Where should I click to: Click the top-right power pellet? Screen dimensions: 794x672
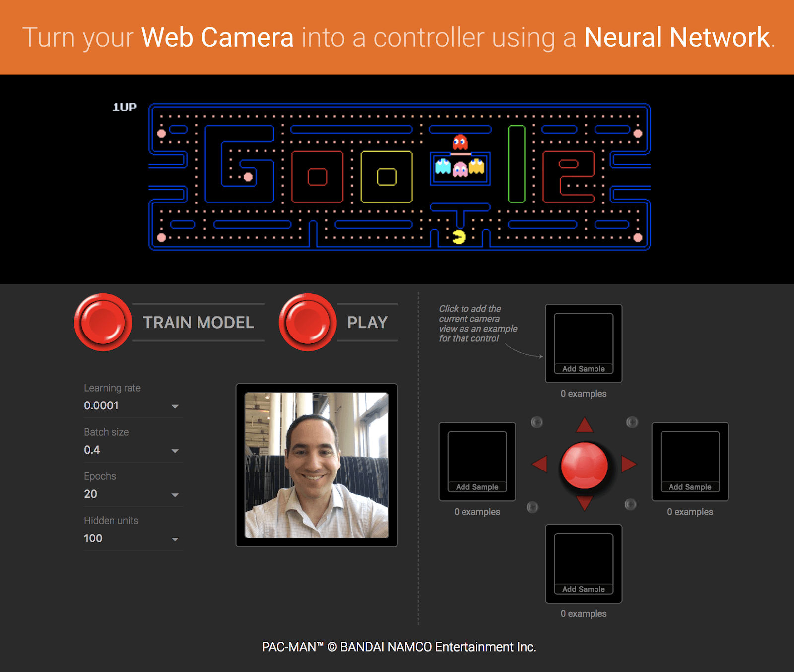[638, 134]
